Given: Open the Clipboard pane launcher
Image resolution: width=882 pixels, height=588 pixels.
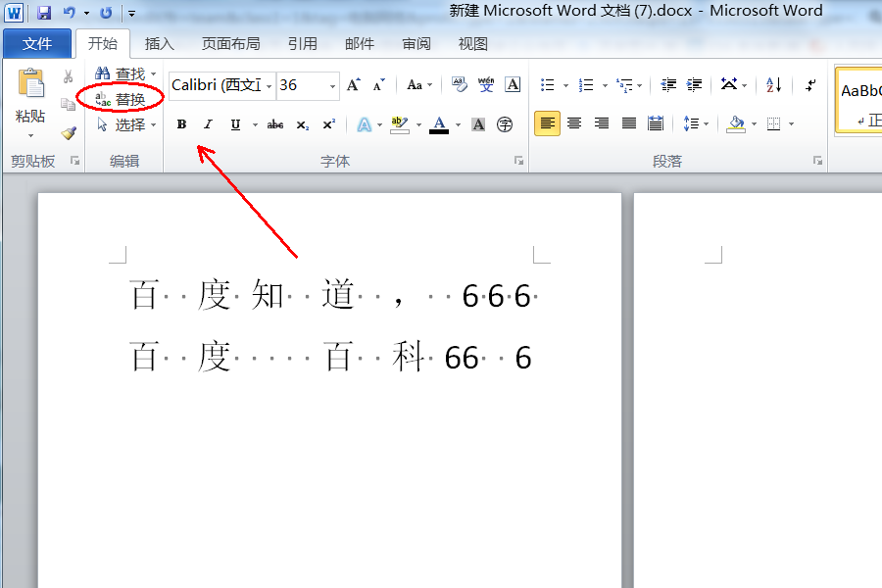Looking at the screenshot, I should tap(74, 161).
